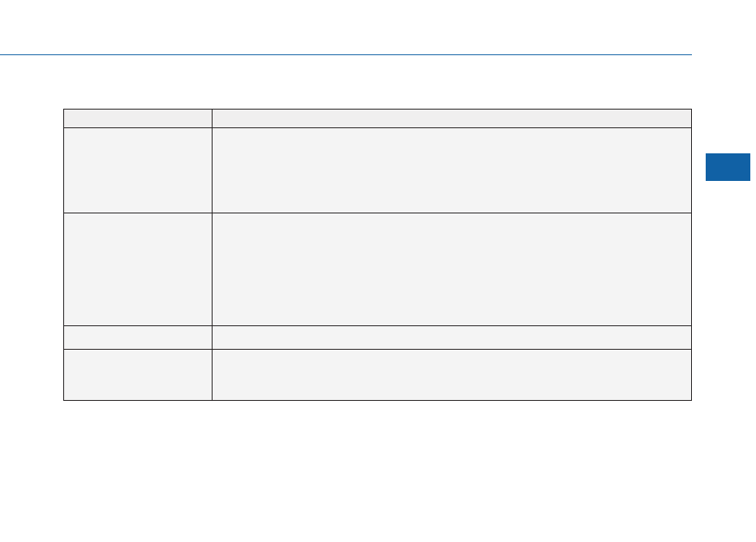Click the table's bottom-right corner

click(x=691, y=400)
